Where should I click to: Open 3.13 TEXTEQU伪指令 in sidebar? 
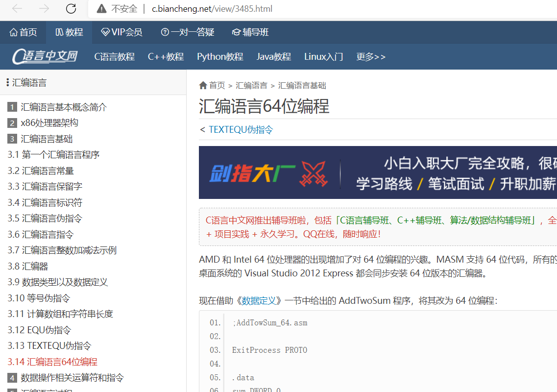[49, 346]
